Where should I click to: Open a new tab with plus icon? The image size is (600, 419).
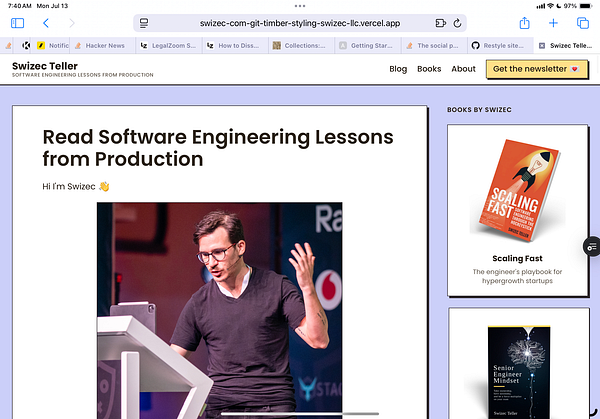pos(553,23)
